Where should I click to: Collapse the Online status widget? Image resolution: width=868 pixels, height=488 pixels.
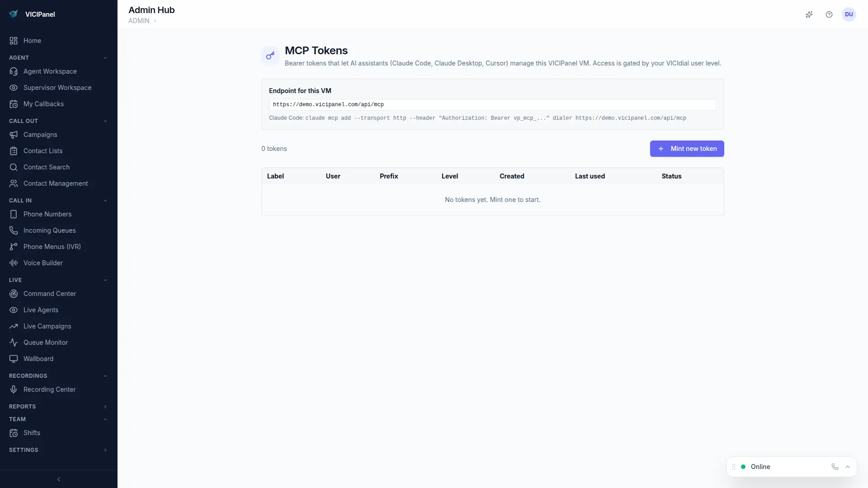tap(848, 467)
